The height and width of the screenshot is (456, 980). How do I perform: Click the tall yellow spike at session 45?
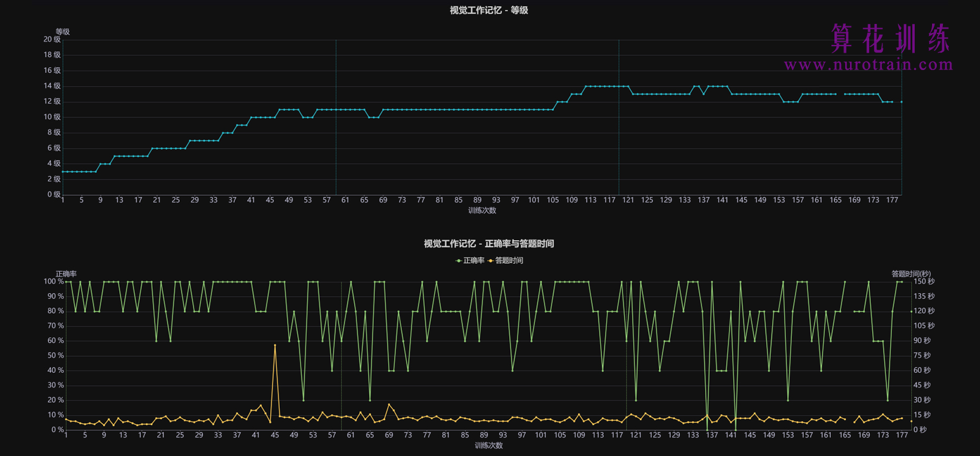[275, 345]
